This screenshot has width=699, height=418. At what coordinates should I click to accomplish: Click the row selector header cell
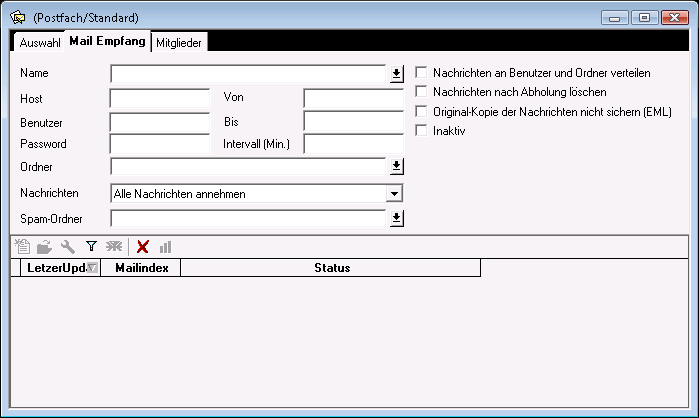pos(16,268)
